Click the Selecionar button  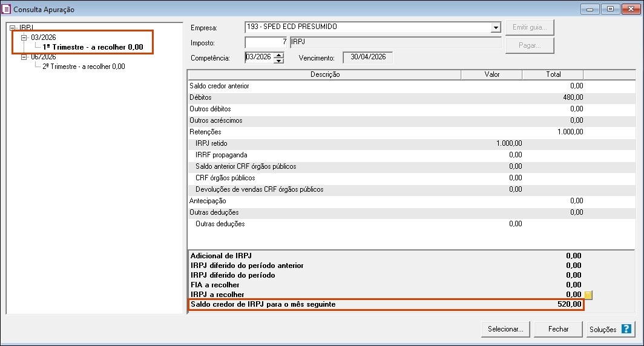(505, 329)
